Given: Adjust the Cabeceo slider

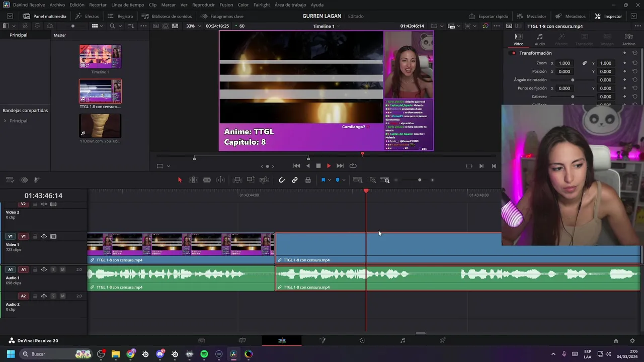Looking at the screenshot, I should (572, 97).
